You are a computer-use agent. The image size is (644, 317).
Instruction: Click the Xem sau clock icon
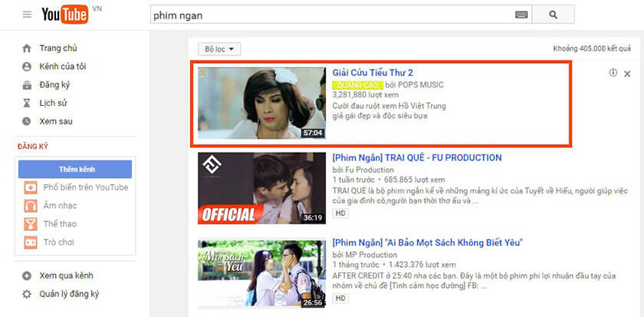coord(27,121)
